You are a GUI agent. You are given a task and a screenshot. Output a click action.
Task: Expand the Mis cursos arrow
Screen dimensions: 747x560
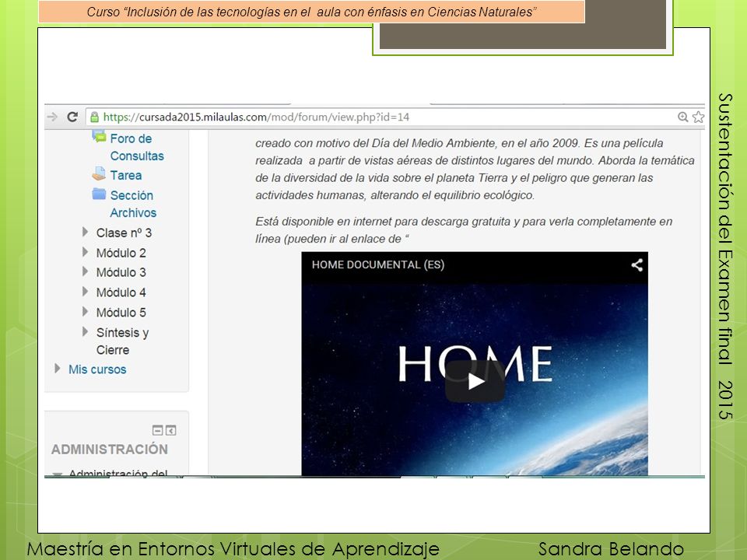[x=57, y=368]
